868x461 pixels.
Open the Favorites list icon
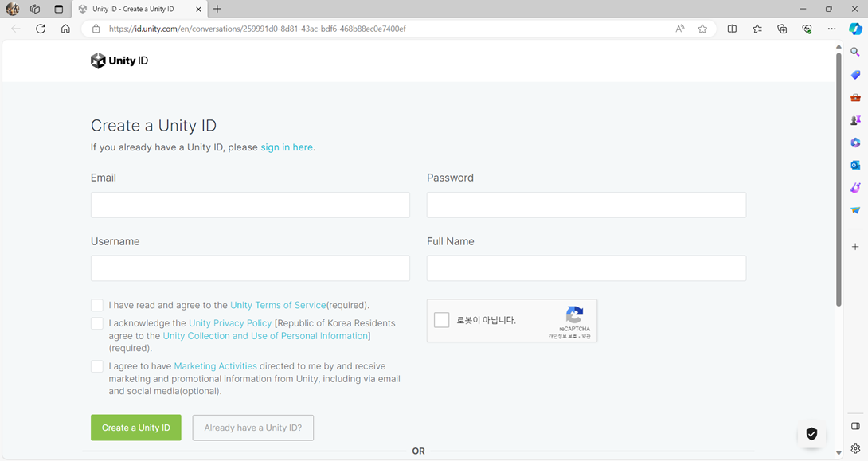pyautogui.click(x=757, y=29)
